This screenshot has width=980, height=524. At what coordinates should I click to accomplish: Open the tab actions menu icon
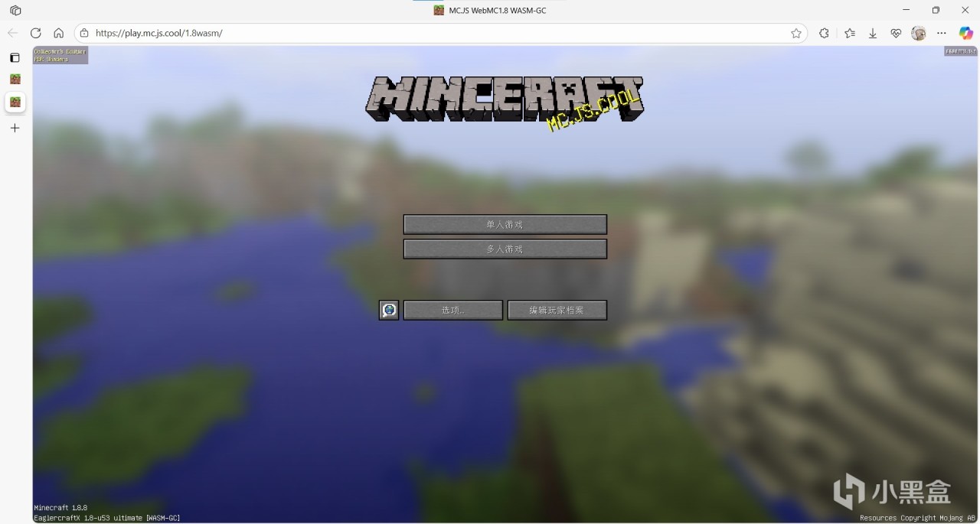point(15,57)
